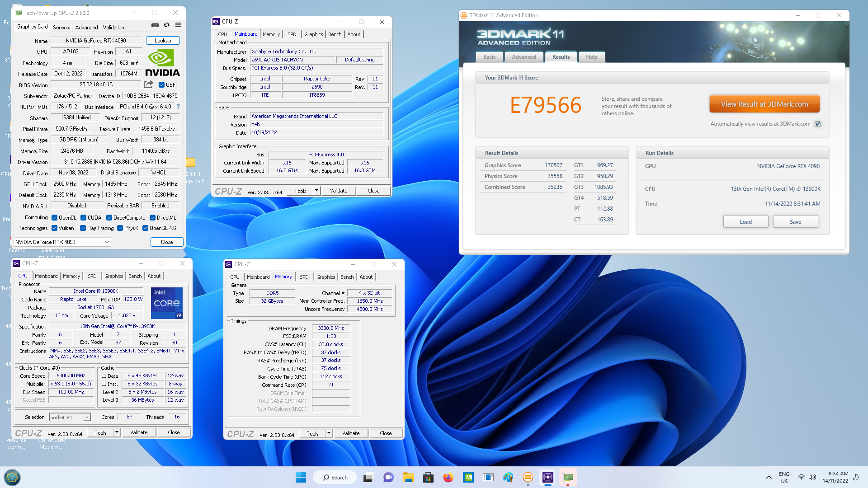
Task: Open the Socket #1 selection dropdown
Action: coord(70,417)
